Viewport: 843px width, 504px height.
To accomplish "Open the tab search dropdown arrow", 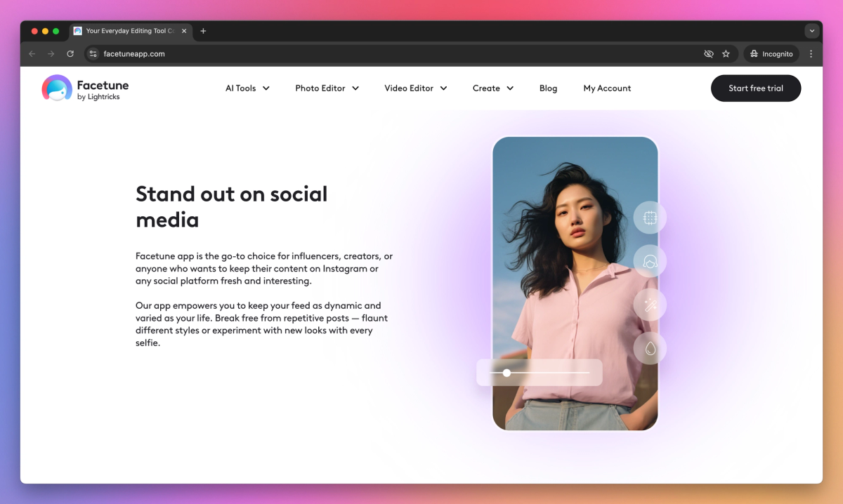I will 812,31.
